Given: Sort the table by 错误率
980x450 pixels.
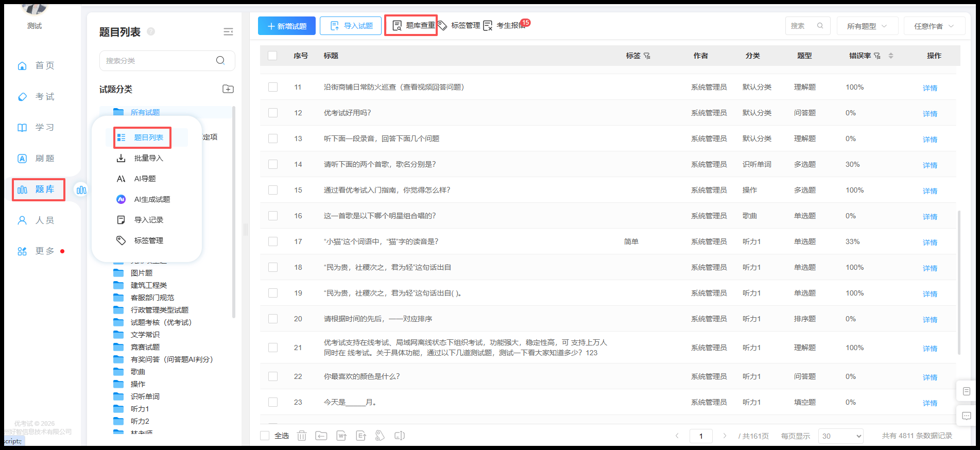Looking at the screenshot, I should pos(891,56).
